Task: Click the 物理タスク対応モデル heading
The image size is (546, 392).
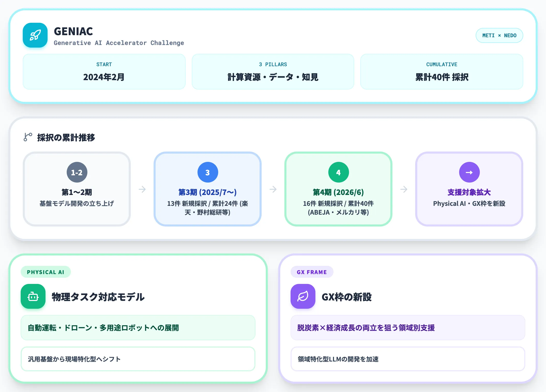Action: 98,297
